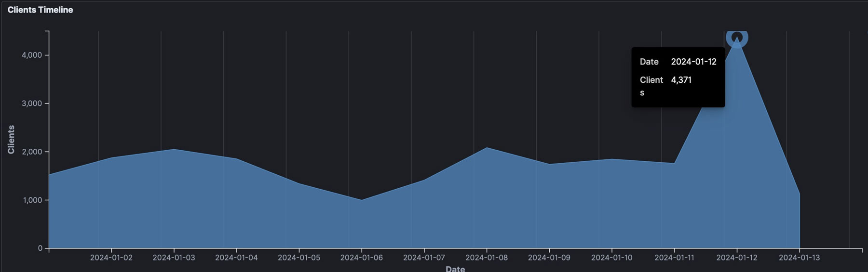Click the highlighted circle marker at the chart peak
The height and width of the screenshot is (272, 868).
tap(736, 37)
